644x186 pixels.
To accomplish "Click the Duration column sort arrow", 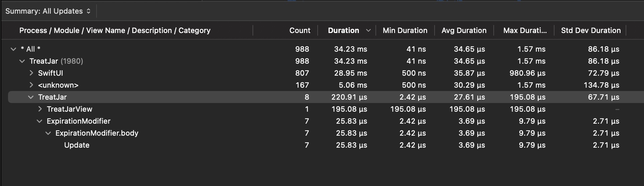I will point(368,30).
